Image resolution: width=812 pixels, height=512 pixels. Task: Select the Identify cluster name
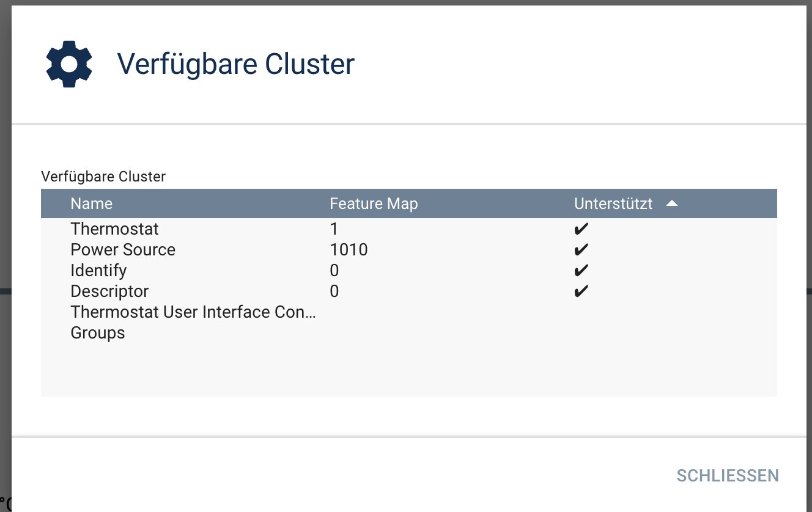[98, 271]
